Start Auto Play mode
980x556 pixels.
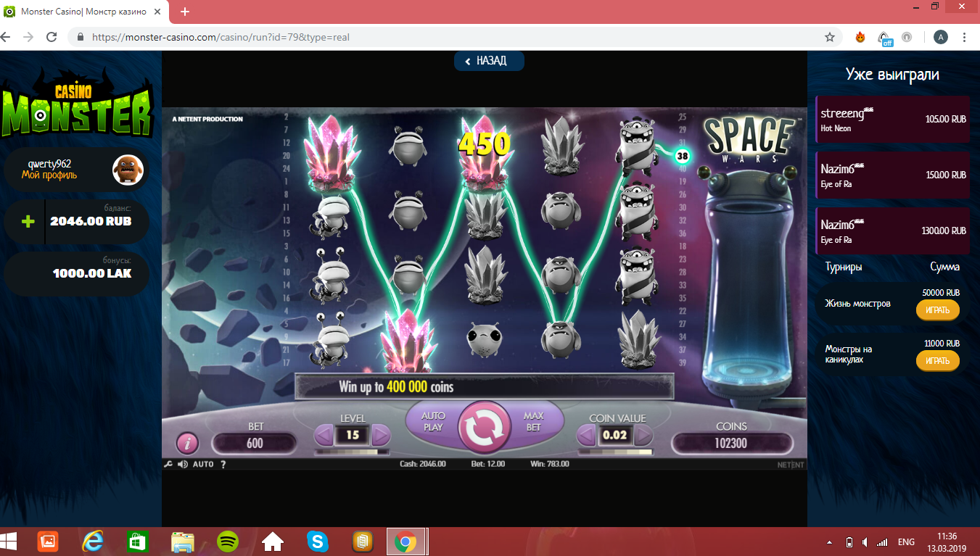coord(432,422)
